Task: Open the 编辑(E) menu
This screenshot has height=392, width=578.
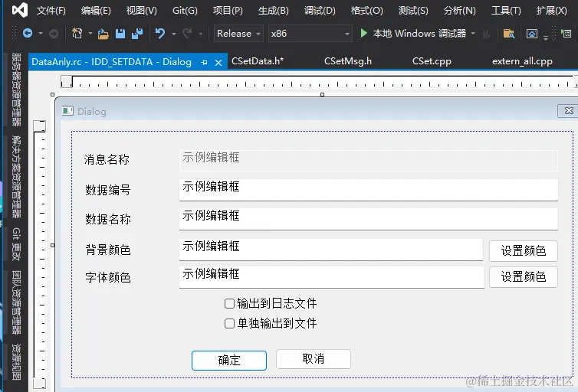Action: point(96,10)
